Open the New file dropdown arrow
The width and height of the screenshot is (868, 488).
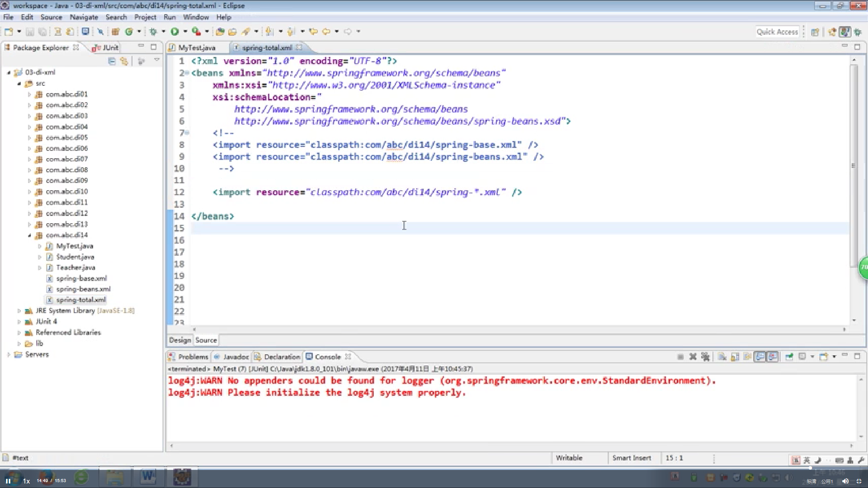coord(19,32)
